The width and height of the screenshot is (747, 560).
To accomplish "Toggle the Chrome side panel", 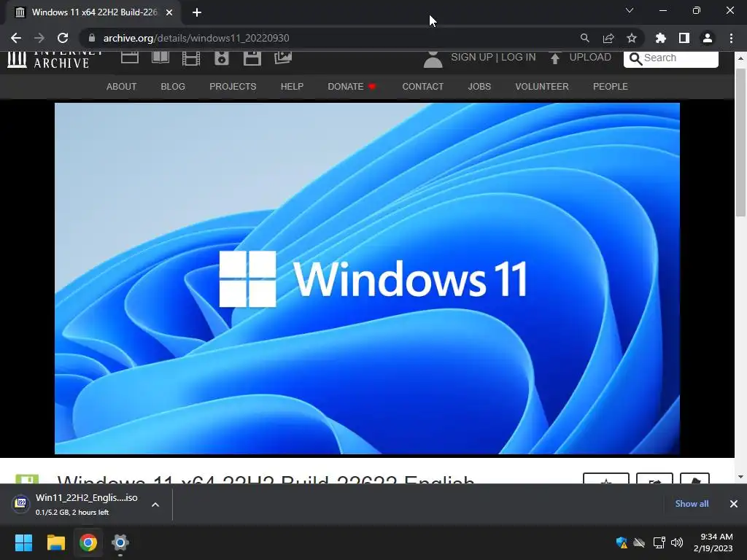I will (x=684, y=38).
